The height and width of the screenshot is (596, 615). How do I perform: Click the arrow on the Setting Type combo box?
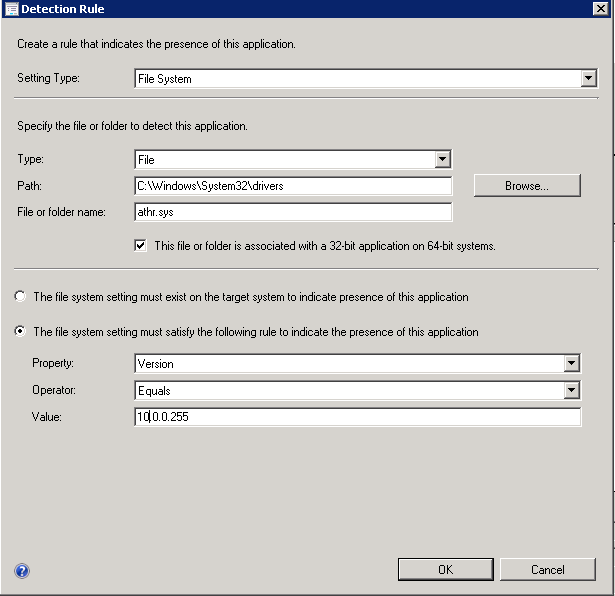[589, 78]
